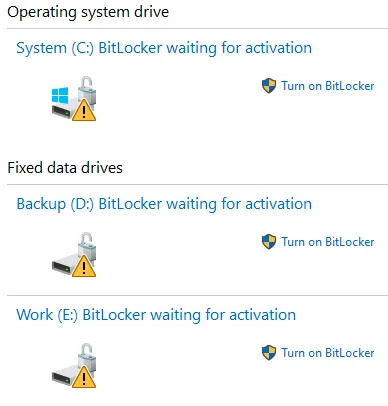This screenshot has height=406, width=388.
Task: Click the shield icon for System (C:)
Action: [x=269, y=86]
